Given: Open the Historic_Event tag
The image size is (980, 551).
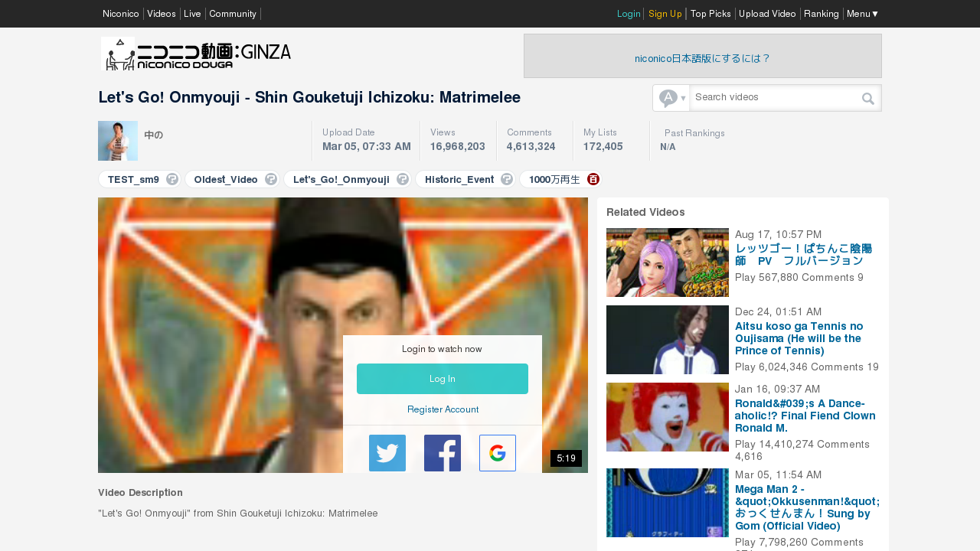Looking at the screenshot, I should pyautogui.click(x=459, y=179).
